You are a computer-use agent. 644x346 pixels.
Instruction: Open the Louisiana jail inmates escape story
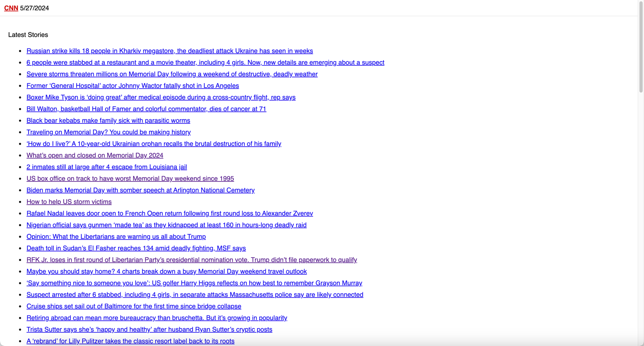(107, 167)
